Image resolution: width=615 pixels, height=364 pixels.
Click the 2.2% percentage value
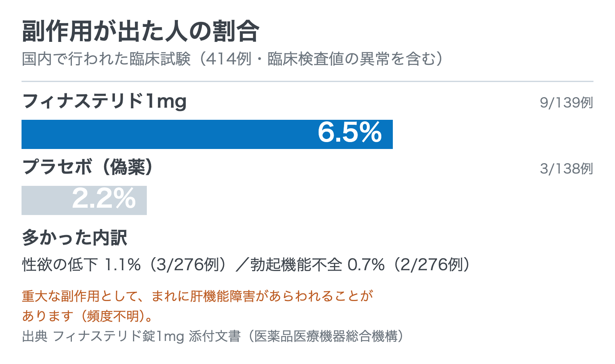[104, 199]
